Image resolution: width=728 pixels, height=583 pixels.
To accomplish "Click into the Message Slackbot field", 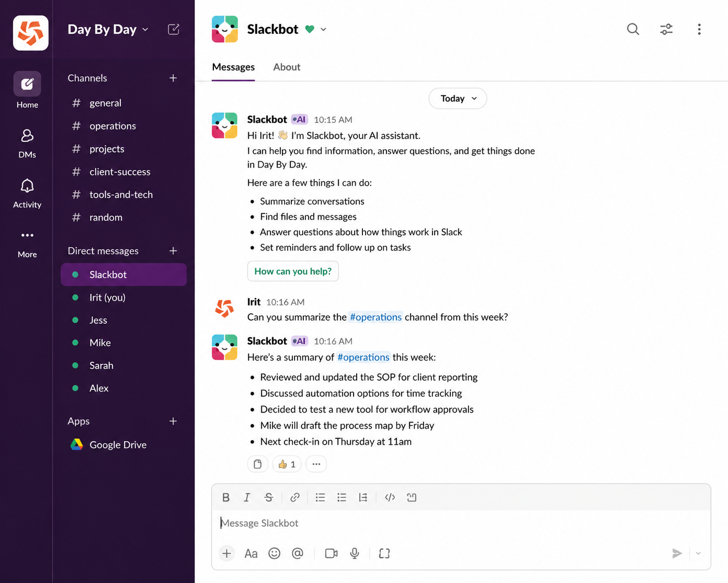I will click(x=461, y=523).
